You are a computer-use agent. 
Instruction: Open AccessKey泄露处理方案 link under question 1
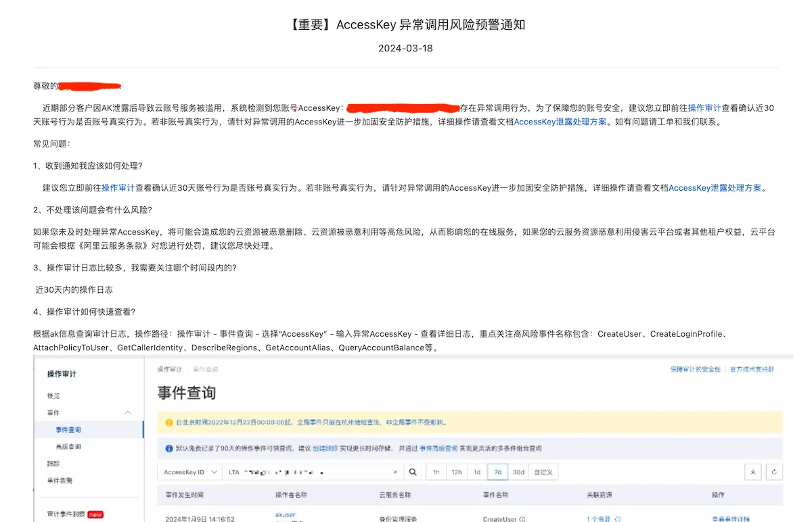[x=715, y=188]
